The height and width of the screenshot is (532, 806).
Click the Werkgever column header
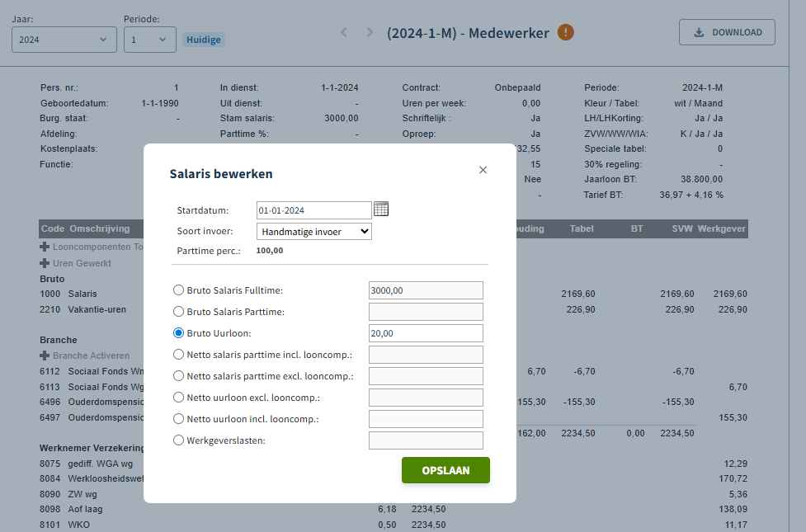(722, 228)
